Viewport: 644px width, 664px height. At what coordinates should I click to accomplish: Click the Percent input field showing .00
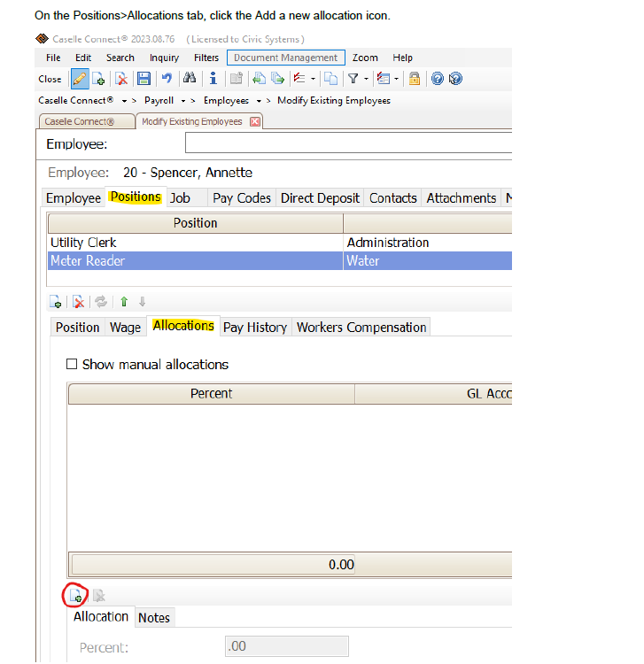click(x=287, y=645)
